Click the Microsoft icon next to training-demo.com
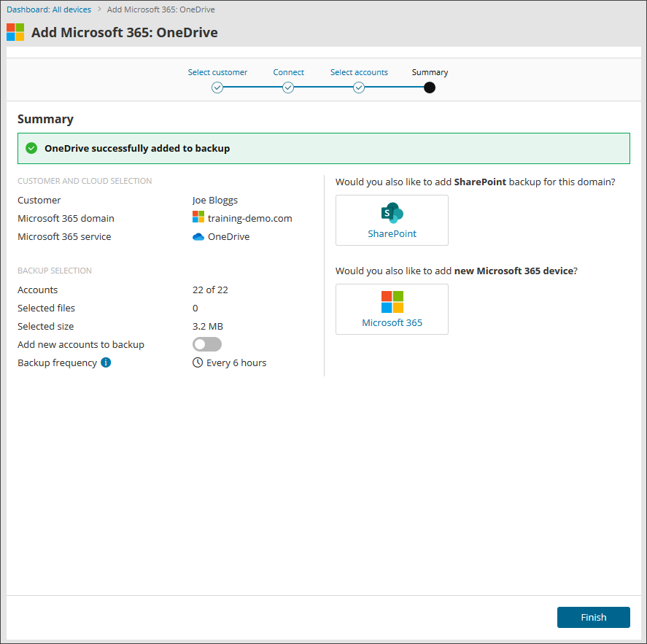Viewport: 647px width, 644px height. (x=198, y=217)
